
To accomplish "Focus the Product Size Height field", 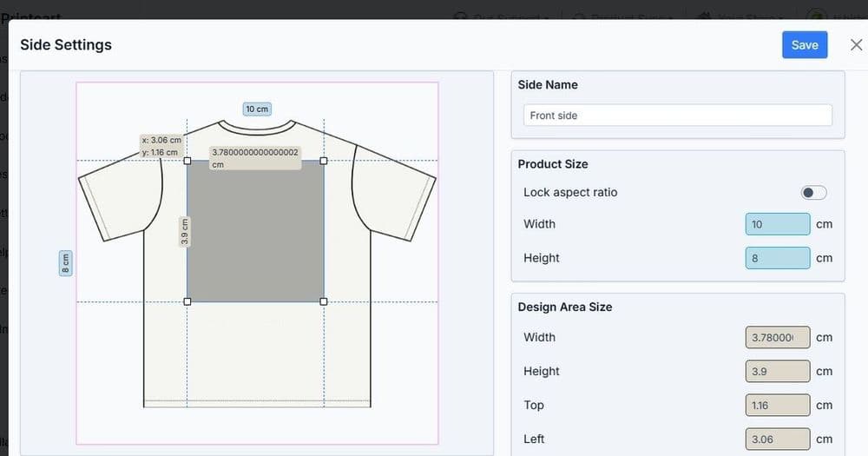I will pyautogui.click(x=777, y=258).
